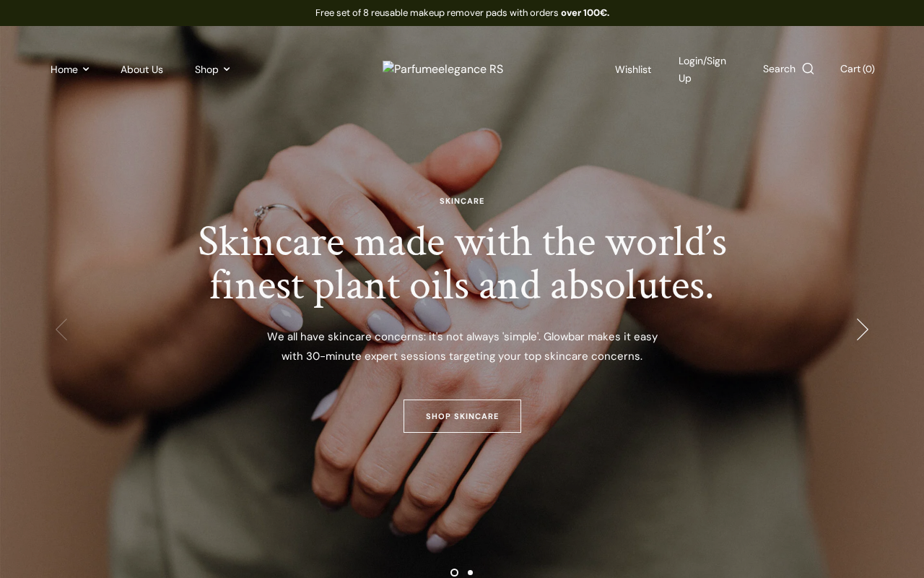Click the Parfumeelegance RS logo
This screenshot has height=578, width=924.
pyautogui.click(x=443, y=69)
